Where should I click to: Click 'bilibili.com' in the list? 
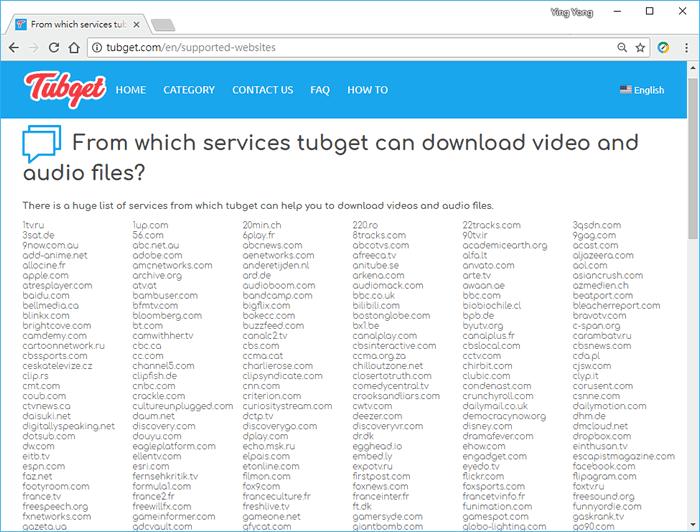376,305
